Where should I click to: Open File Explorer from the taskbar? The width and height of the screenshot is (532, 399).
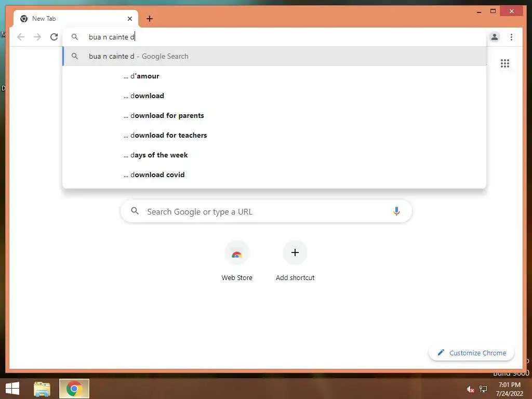tap(42, 389)
